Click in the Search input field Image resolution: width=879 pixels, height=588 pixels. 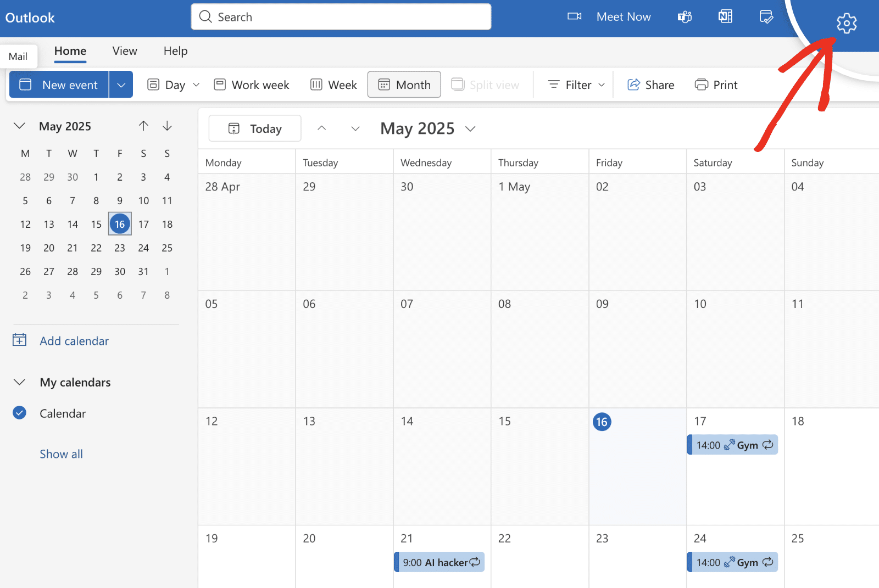(341, 17)
